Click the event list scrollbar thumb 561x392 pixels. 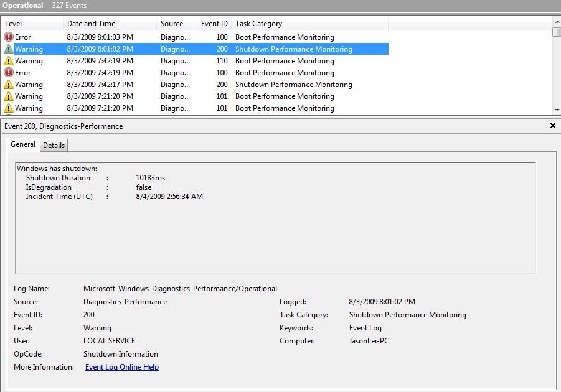tap(557, 32)
